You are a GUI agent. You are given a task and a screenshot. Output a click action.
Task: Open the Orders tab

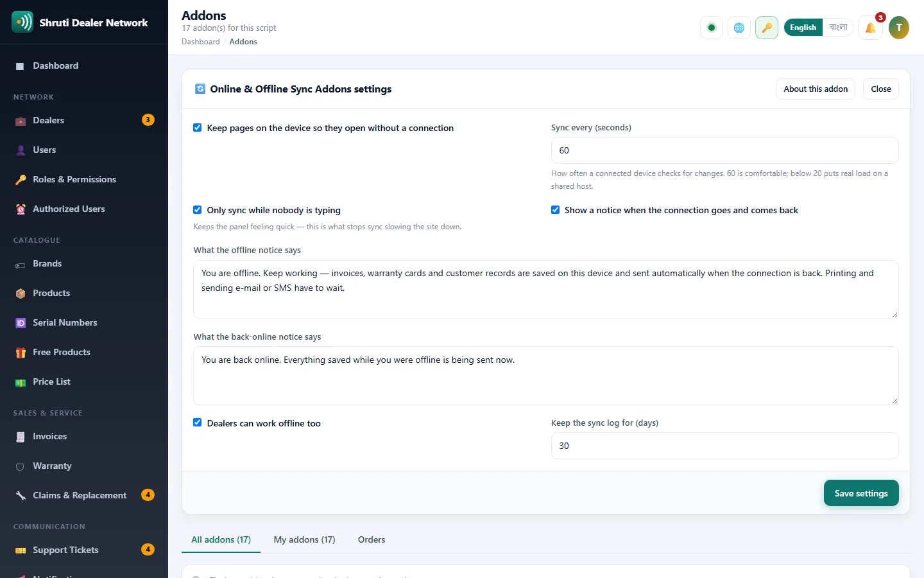click(372, 540)
